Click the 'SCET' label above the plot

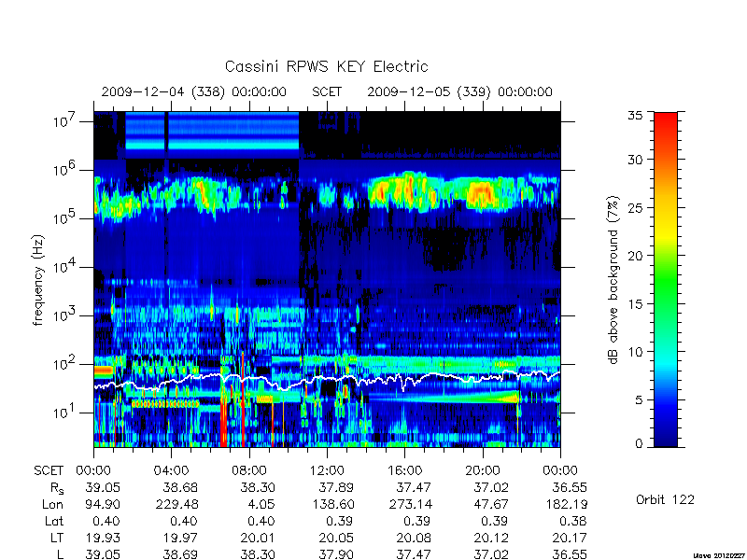[327, 91]
